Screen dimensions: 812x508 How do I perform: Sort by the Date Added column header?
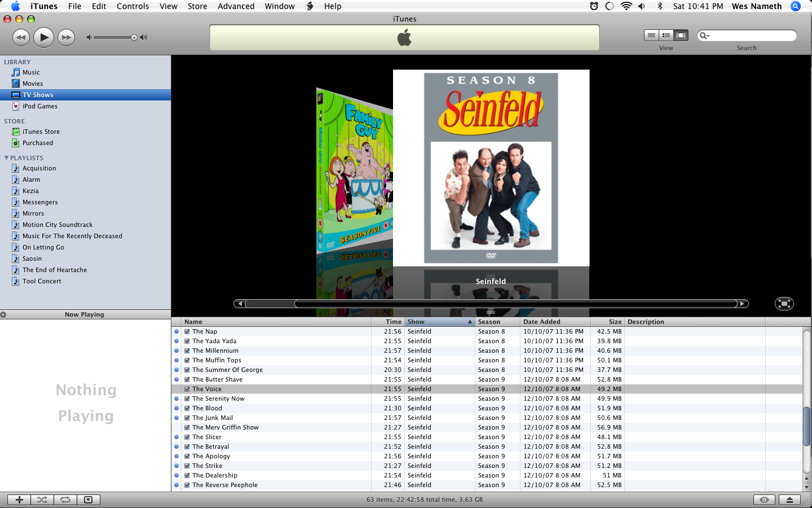coord(555,322)
